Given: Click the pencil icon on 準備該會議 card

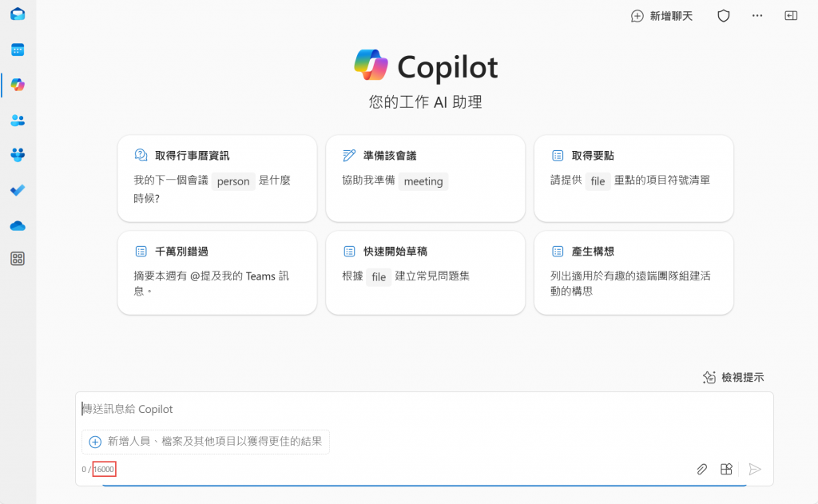Looking at the screenshot, I should [349, 155].
